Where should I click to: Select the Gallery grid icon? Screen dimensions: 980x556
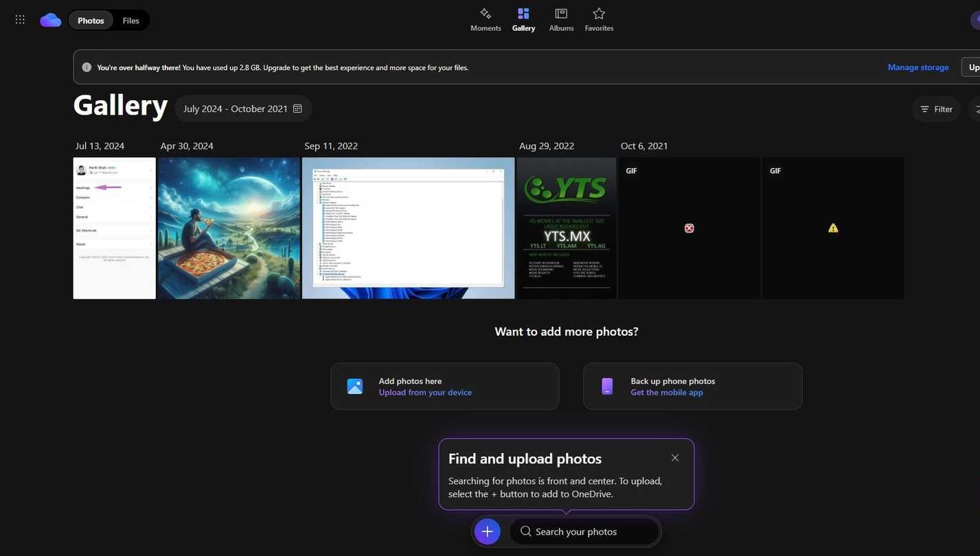coord(519,12)
